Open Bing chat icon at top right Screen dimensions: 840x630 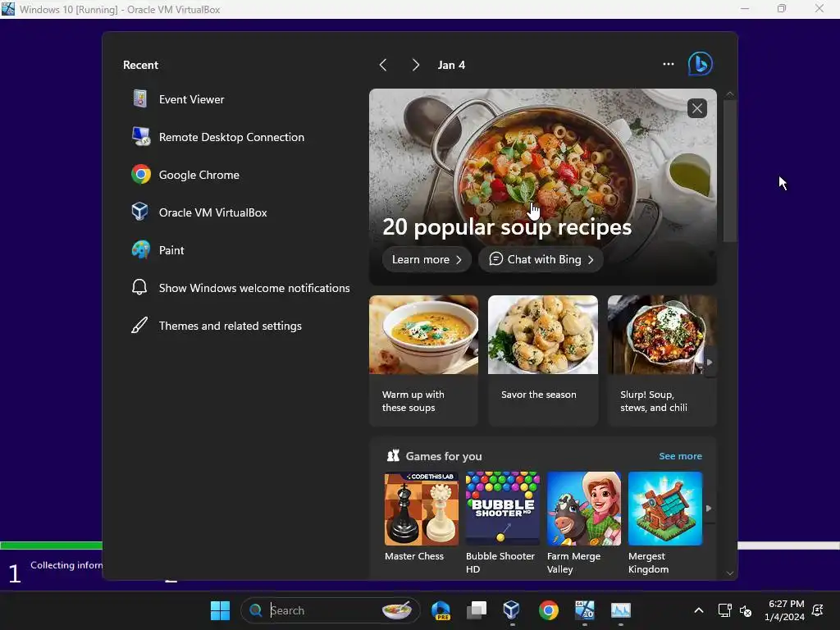pos(701,64)
